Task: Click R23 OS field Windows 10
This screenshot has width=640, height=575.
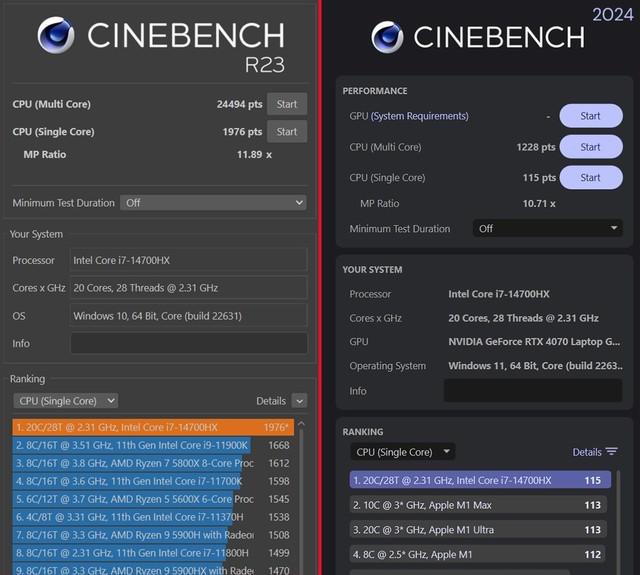Action: [x=188, y=315]
